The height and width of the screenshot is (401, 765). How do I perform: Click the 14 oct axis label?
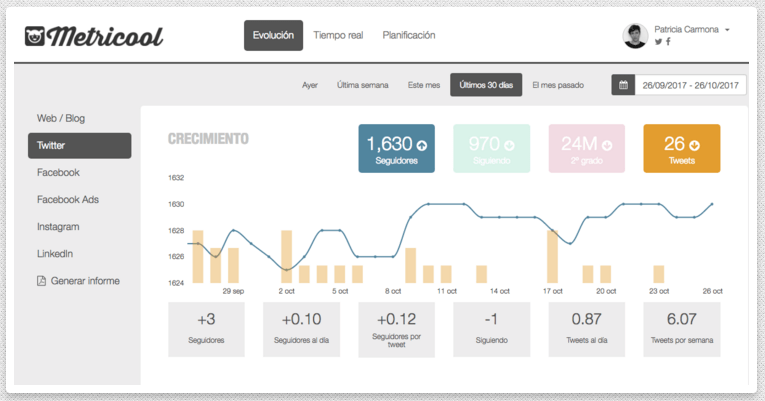pos(500,291)
